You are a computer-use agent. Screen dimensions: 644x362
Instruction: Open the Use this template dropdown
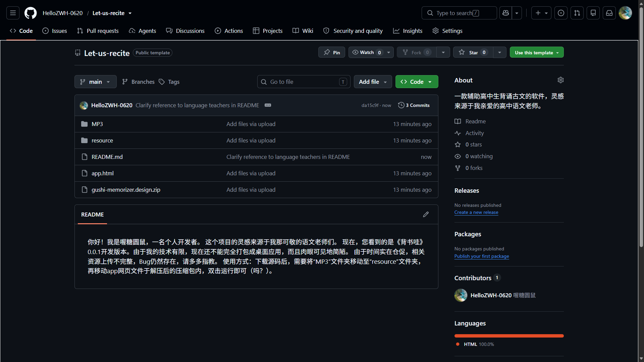(x=537, y=52)
